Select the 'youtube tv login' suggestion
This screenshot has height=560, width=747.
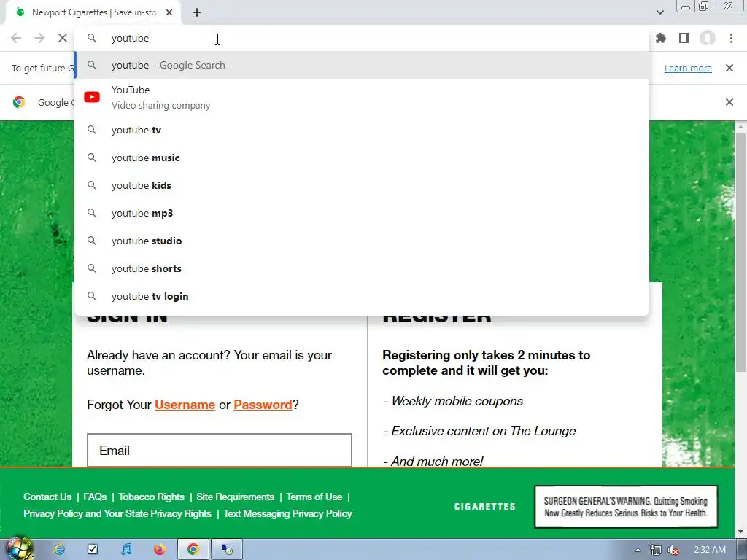coord(362,296)
